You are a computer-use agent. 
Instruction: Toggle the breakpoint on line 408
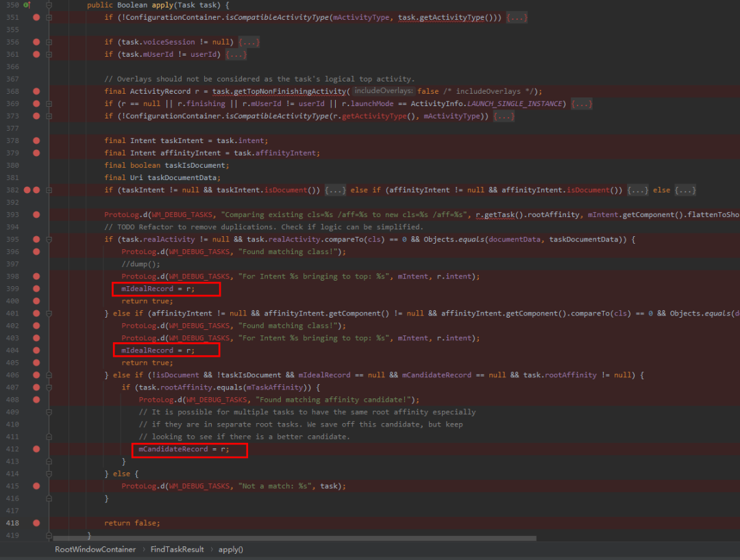coord(36,400)
